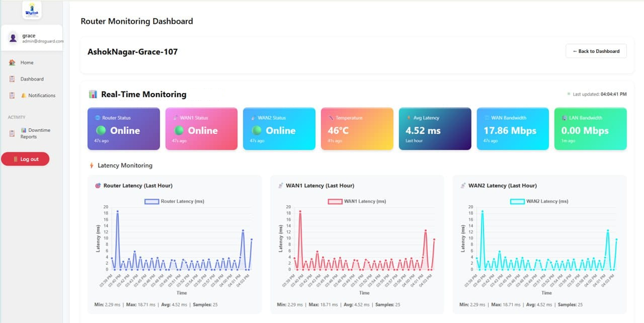The width and height of the screenshot is (644, 323).
Task: Click the grace user avatar icon
Action: pyautogui.click(x=13, y=38)
